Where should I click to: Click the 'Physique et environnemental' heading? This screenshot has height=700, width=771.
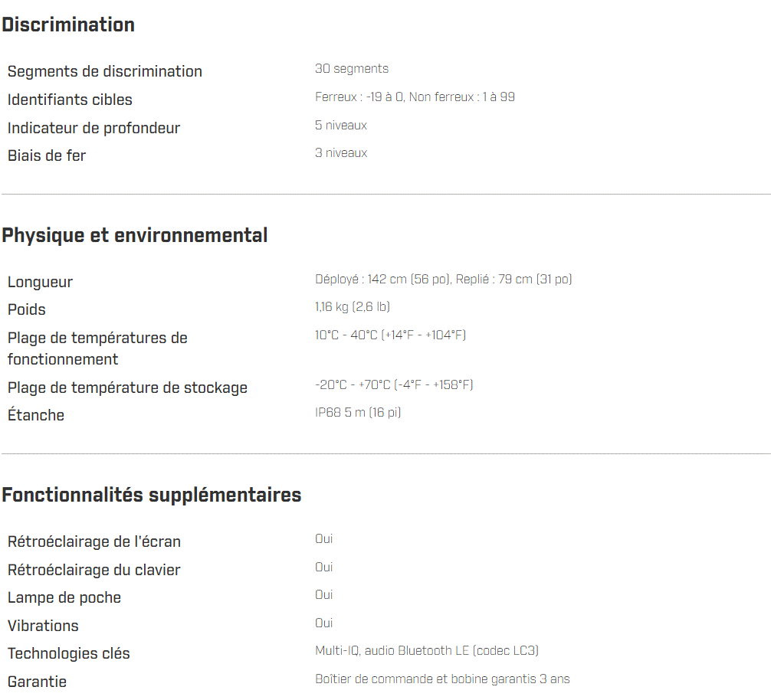[135, 235]
